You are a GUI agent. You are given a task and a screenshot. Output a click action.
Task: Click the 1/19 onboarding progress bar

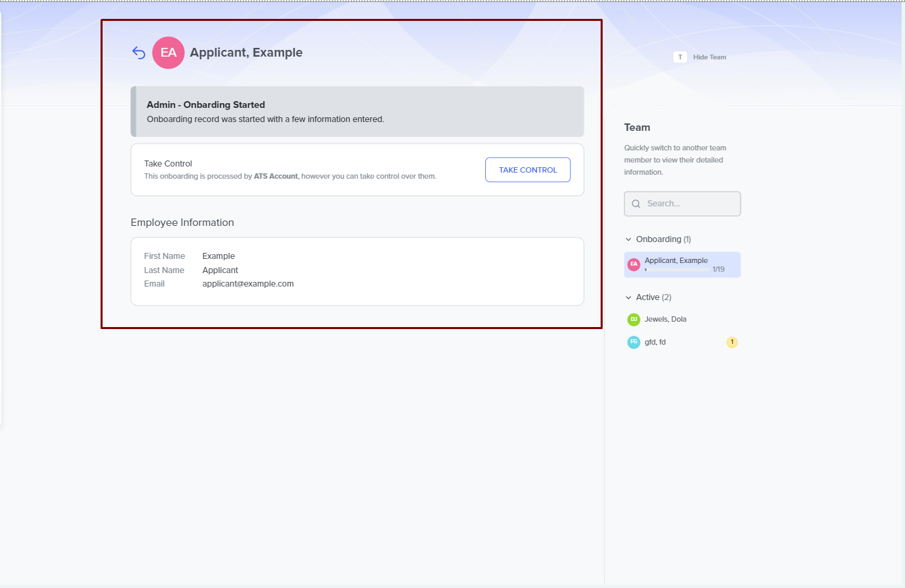677,270
